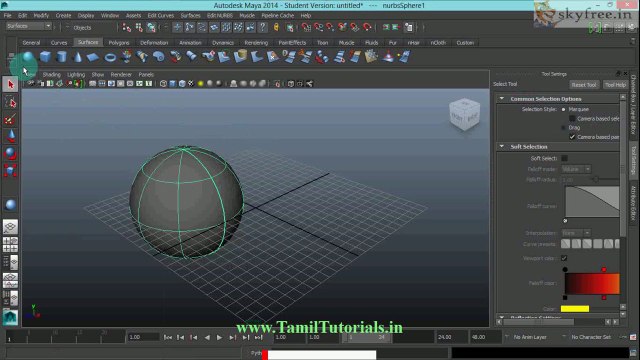640x360 pixels.
Task: Select the last-used tool sphere icon
Action: click(11, 204)
